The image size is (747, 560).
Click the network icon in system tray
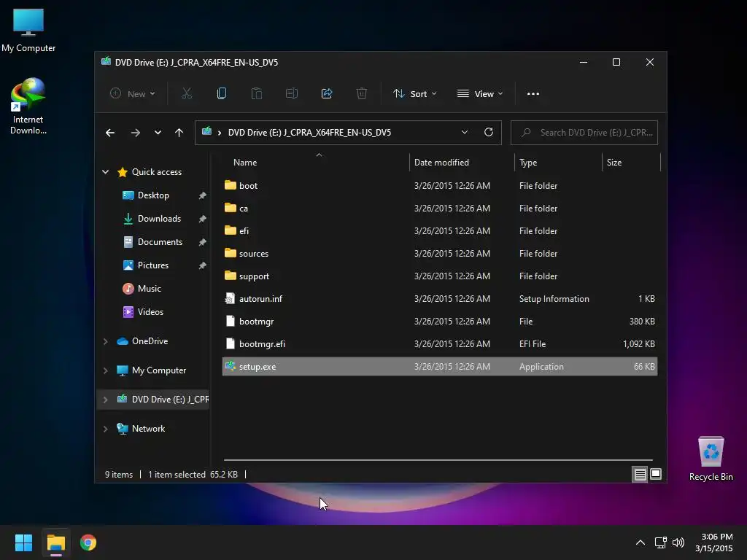tap(660, 542)
